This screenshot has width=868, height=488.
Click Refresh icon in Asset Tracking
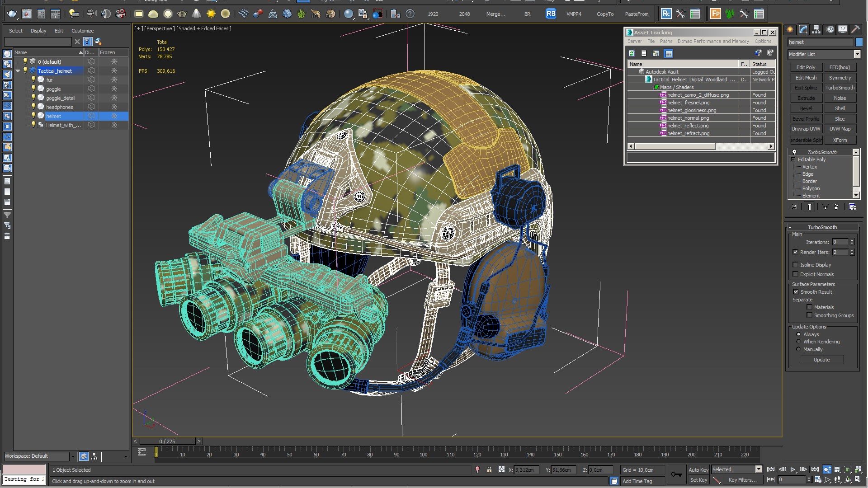click(632, 53)
